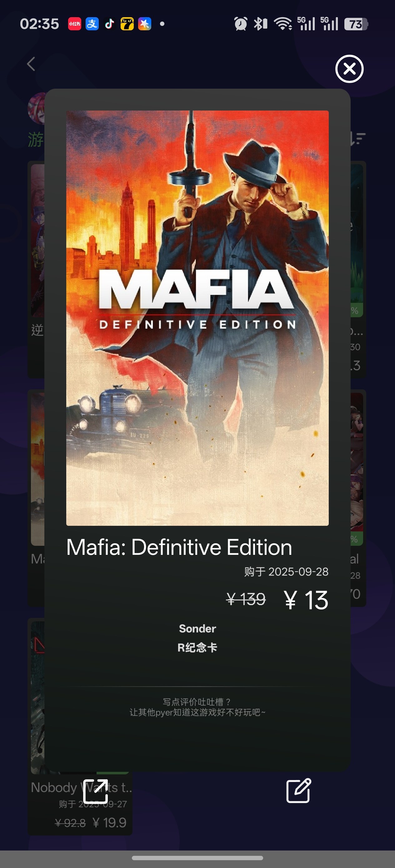Close the Mafia game card popup

(x=349, y=69)
